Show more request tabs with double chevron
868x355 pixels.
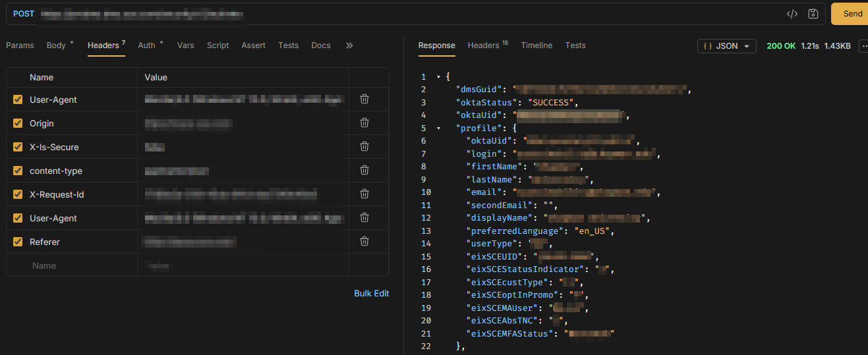point(349,45)
